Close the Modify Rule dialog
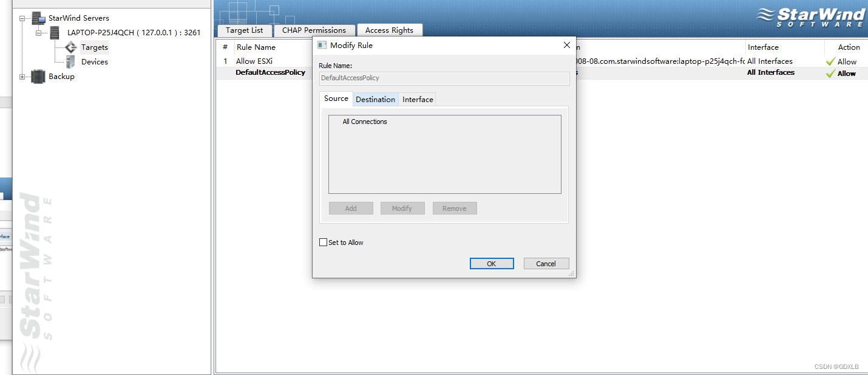This screenshot has width=868, height=375. pos(567,45)
